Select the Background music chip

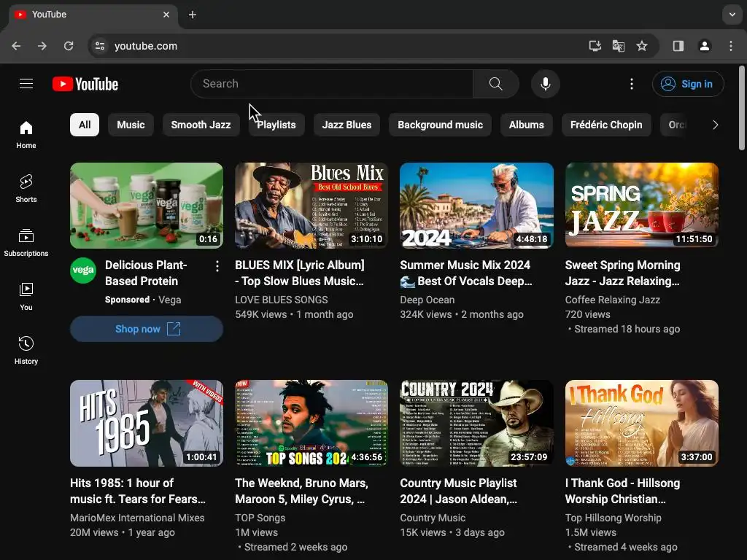440,125
